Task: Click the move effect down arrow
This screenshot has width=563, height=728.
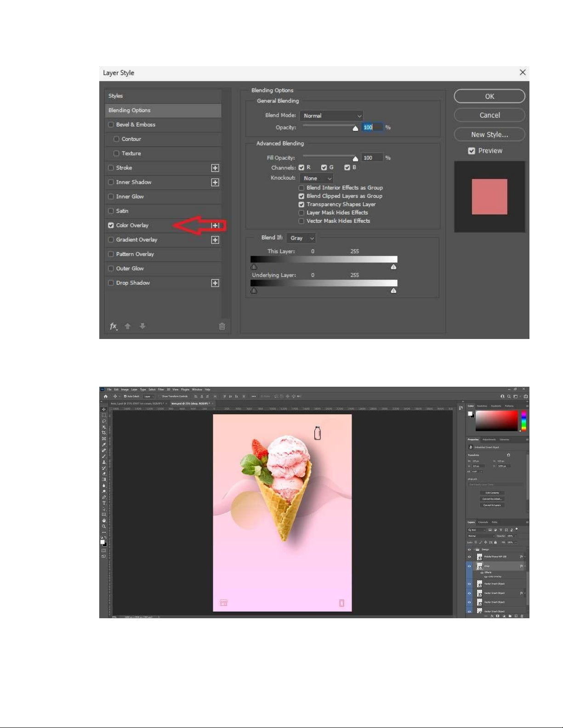Action: pyautogui.click(x=142, y=326)
